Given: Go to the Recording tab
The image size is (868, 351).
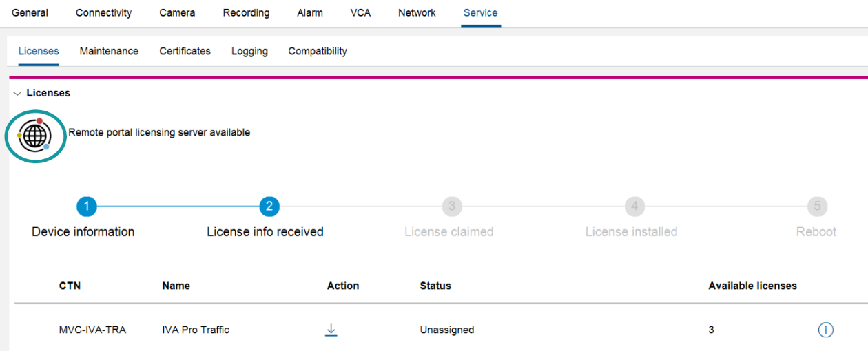Looking at the screenshot, I should 246,13.
